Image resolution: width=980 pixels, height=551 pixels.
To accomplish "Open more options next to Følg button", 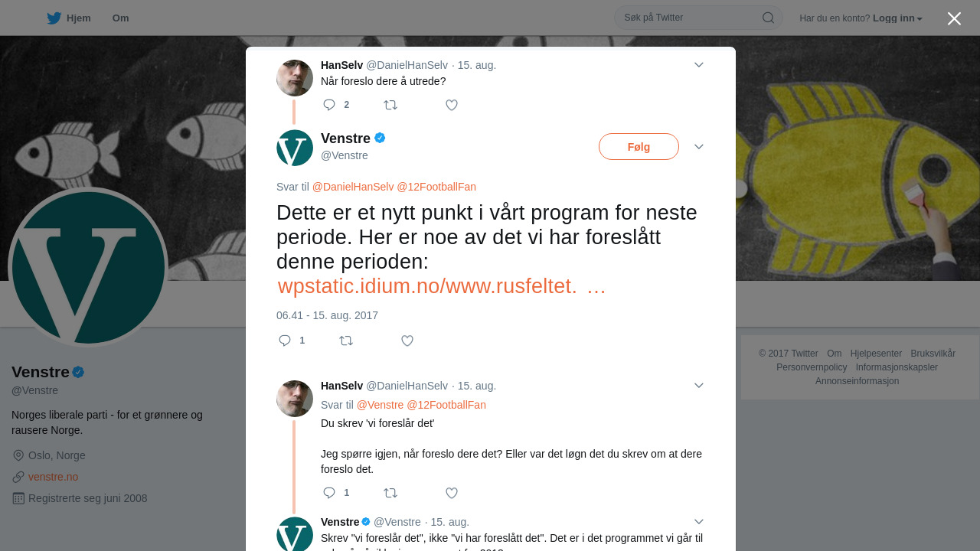I will pos(699,147).
